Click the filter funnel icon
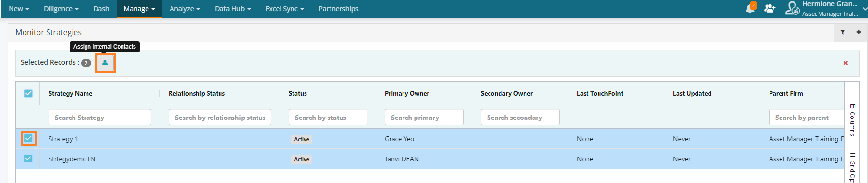Viewport: 868px width, 183px height. point(843,32)
